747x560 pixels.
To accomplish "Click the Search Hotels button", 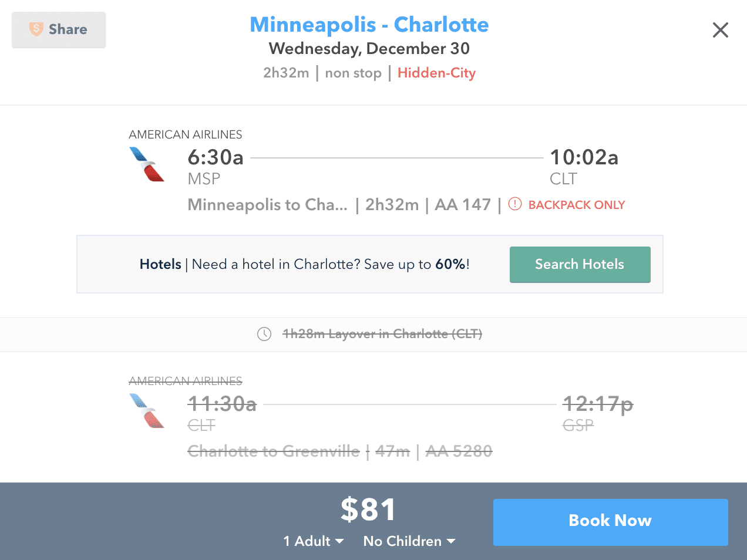I will 580,264.
